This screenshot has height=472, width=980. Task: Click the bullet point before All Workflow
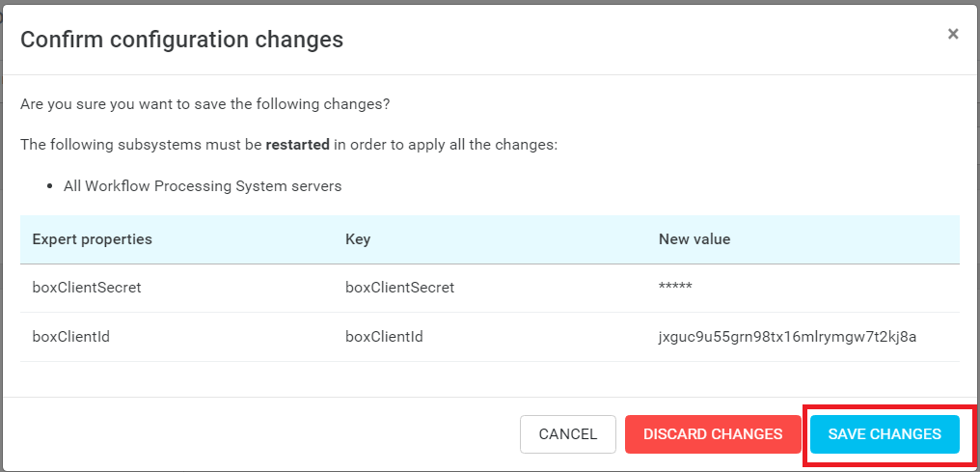[48, 186]
